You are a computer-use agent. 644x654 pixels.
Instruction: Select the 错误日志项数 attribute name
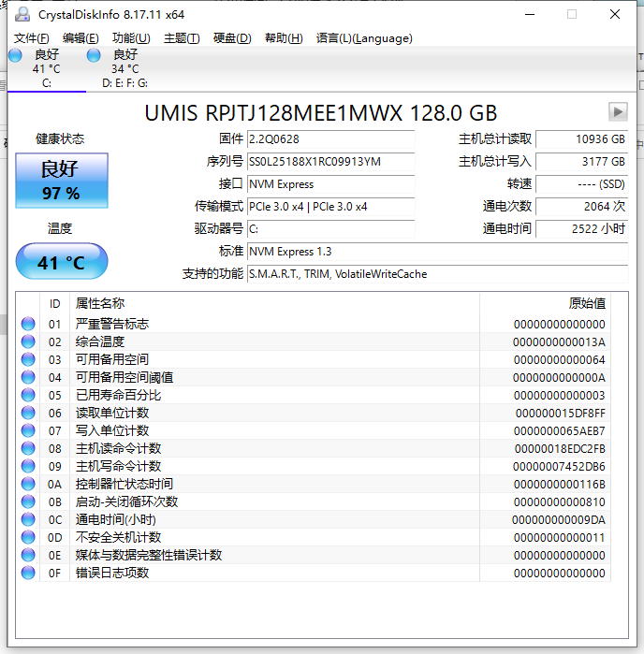111,573
